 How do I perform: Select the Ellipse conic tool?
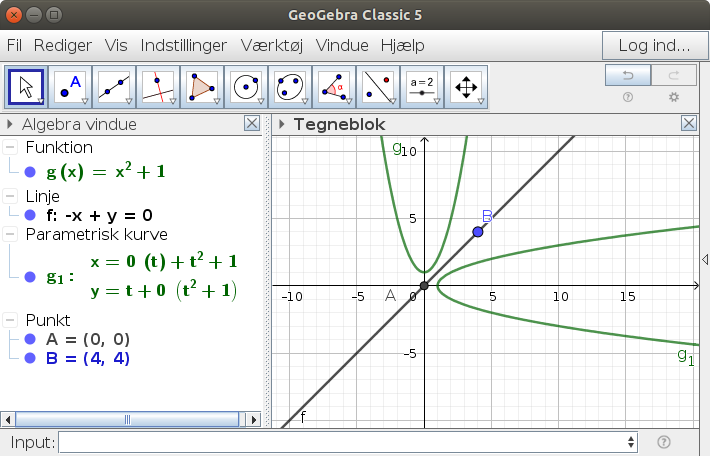[290, 87]
